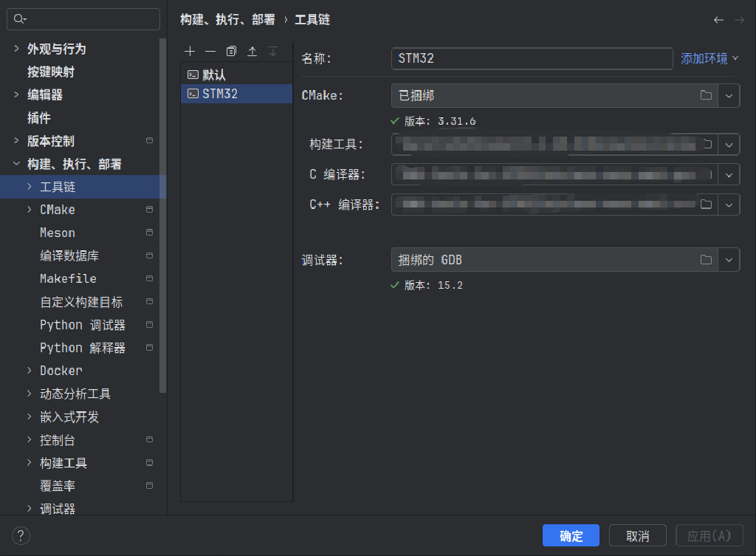
Task: Click the help question mark icon
Action: pyautogui.click(x=20, y=535)
